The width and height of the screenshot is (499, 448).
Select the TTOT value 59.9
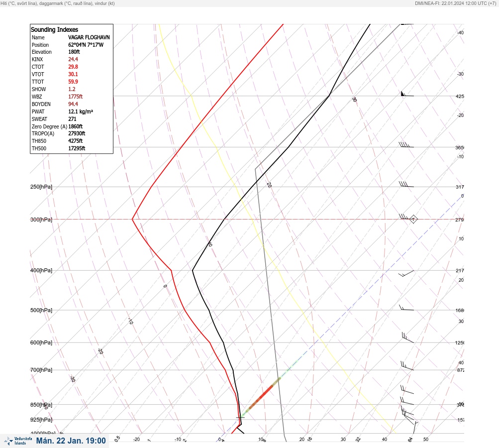(x=73, y=82)
